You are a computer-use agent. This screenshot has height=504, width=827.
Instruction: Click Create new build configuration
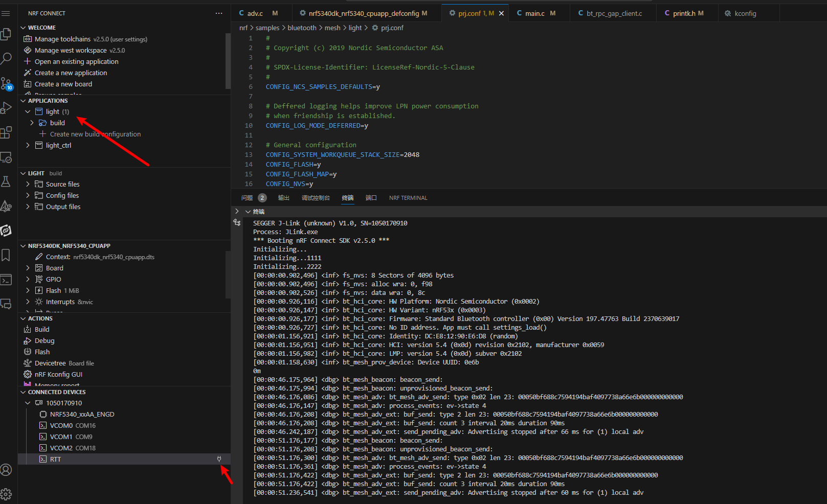click(x=90, y=134)
